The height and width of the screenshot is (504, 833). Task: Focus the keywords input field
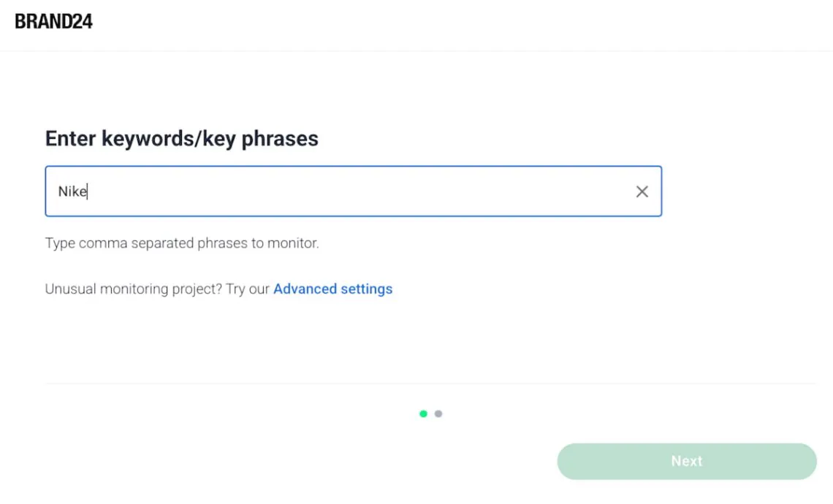[x=353, y=191]
